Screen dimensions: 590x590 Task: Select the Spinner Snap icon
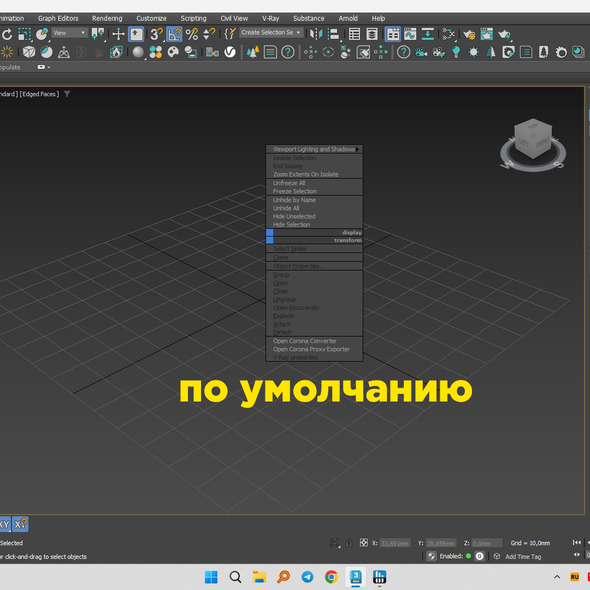click(x=209, y=34)
